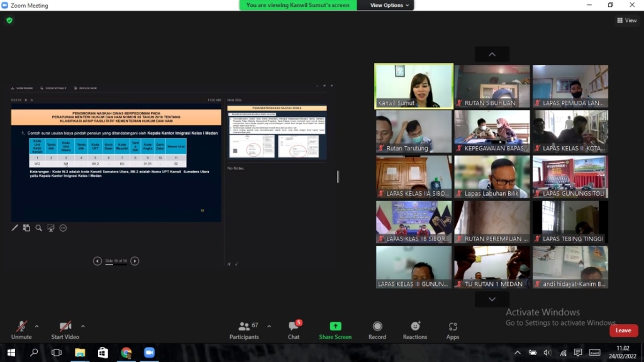Expand the arrow next to Participants
The width and height of the screenshot is (644, 362).
(269, 326)
